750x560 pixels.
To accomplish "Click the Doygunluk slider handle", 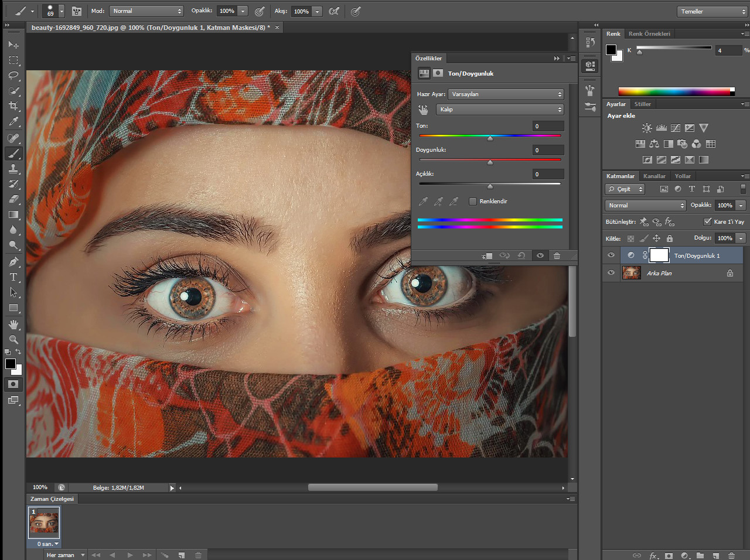I will (x=490, y=162).
